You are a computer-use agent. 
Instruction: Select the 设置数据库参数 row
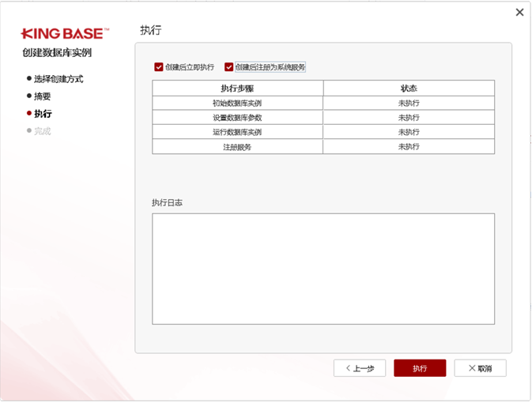(237, 118)
